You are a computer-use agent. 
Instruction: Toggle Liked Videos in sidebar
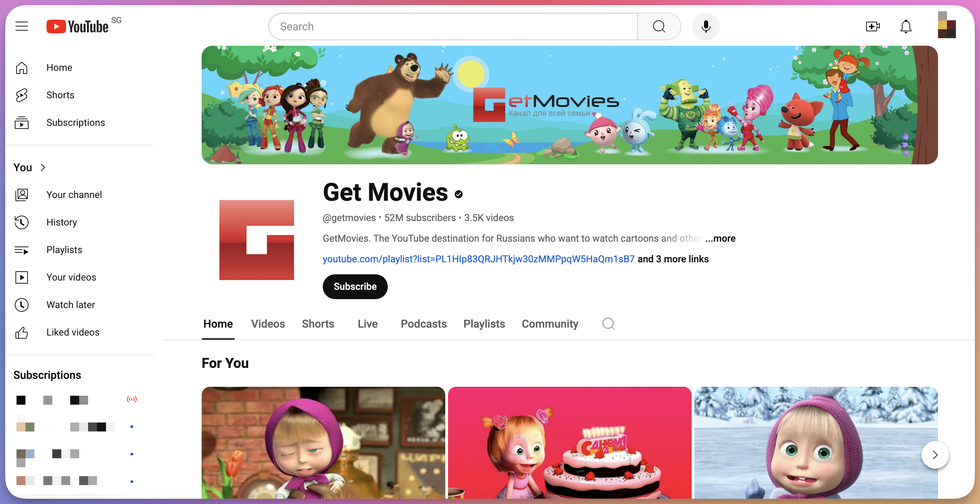(x=73, y=332)
